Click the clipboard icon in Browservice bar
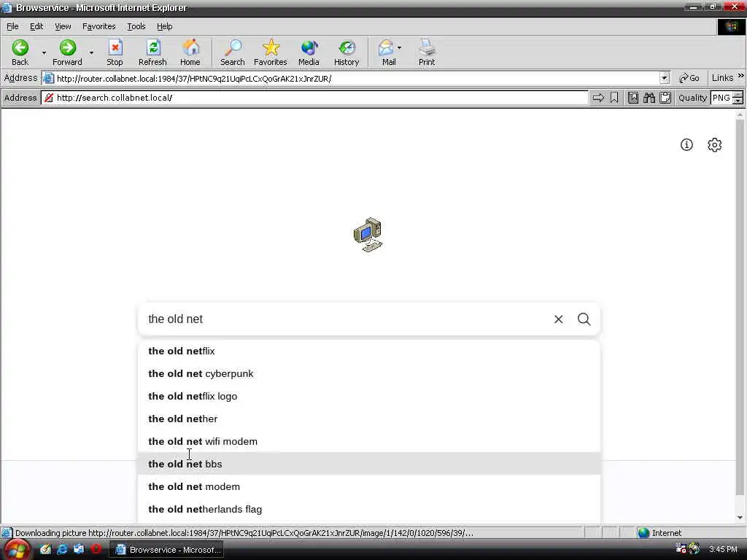 tap(665, 98)
